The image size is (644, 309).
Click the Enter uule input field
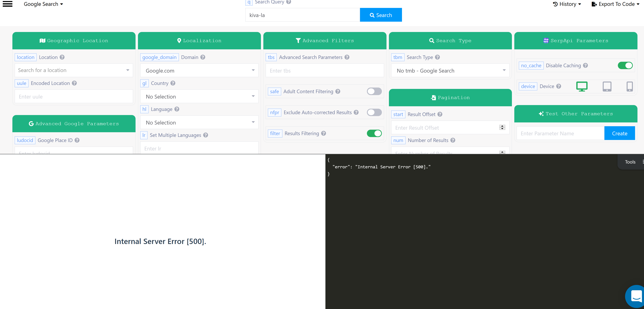click(74, 96)
